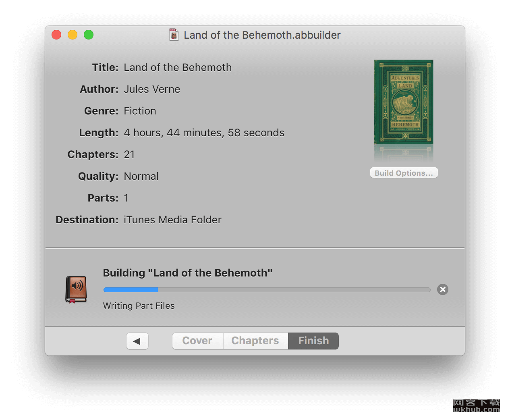Click the document icon in title bar
The width and height of the screenshot is (510, 420).
[174, 35]
